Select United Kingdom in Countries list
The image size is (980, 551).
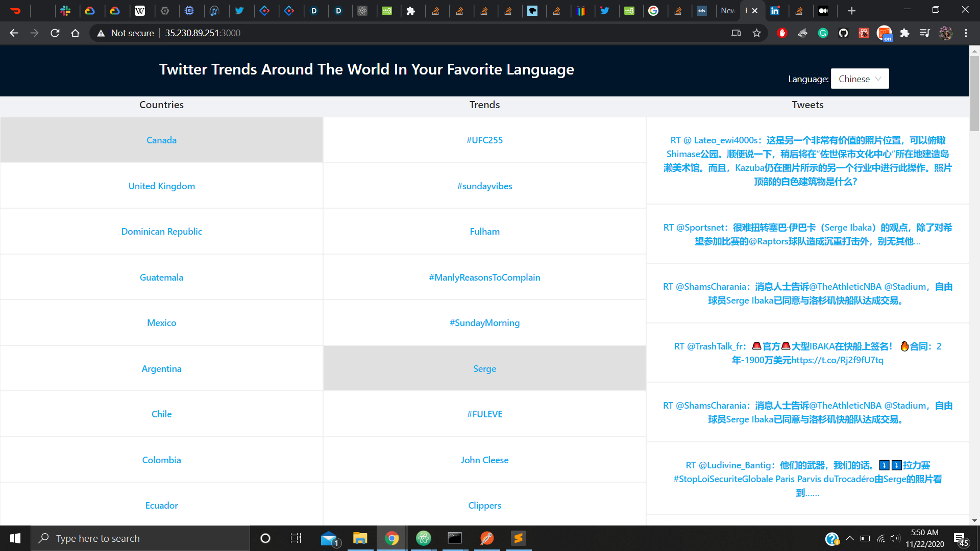point(161,186)
